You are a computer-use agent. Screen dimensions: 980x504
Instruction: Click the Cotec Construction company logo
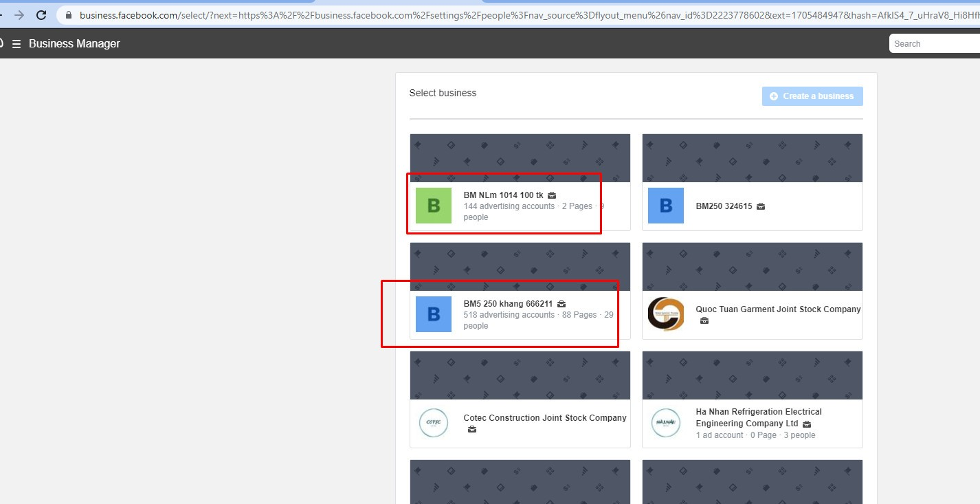coord(434,423)
